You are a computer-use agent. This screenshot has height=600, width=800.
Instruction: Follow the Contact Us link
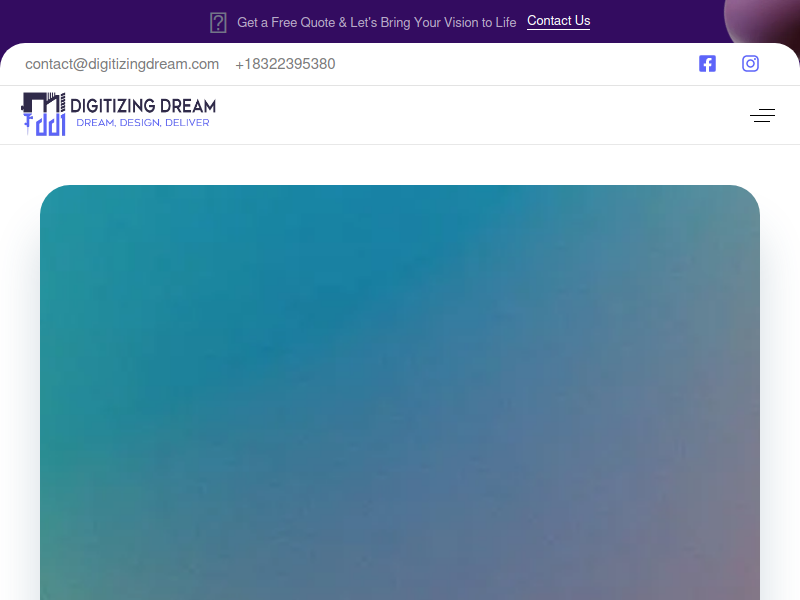(558, 21)
